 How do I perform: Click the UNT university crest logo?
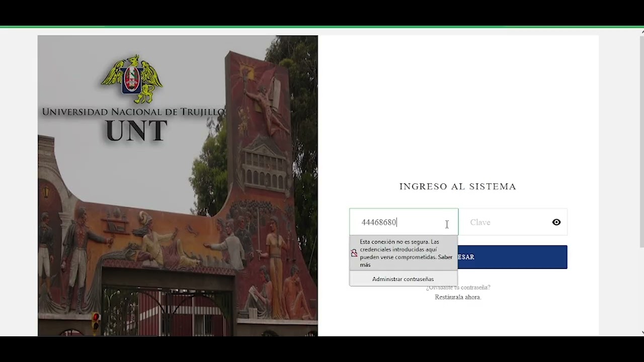[132, 78]
